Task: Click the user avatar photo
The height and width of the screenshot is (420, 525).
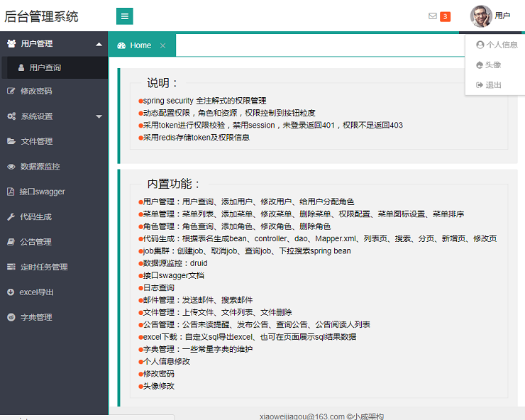Action: [x=481, y=16]
